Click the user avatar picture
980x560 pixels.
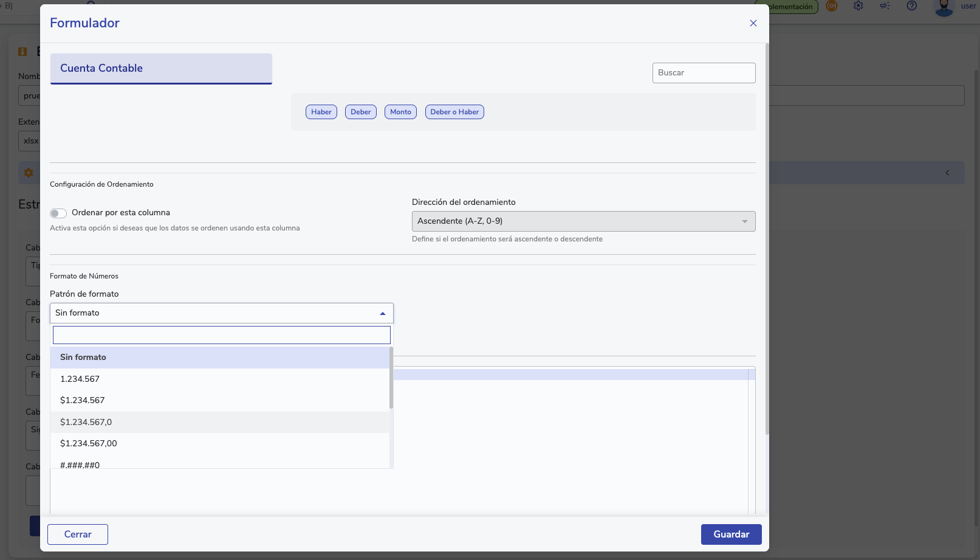[944, 7]
